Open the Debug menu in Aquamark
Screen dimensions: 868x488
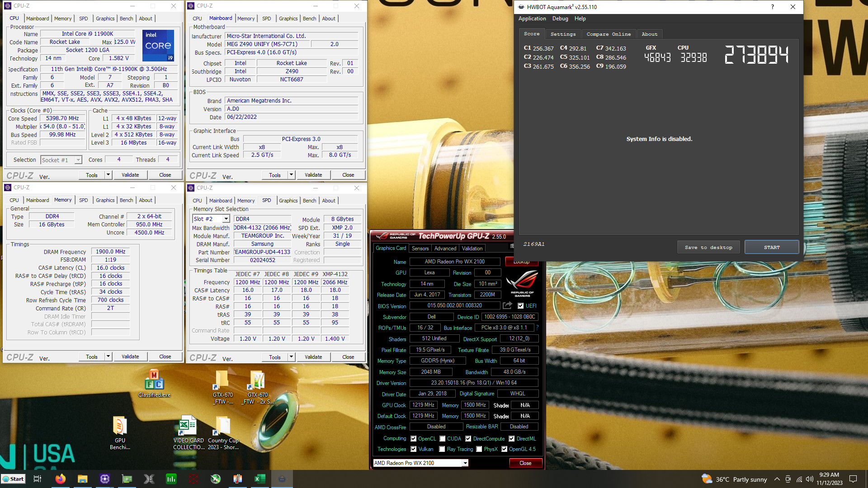pyautogui.click(x=560, y=19)
